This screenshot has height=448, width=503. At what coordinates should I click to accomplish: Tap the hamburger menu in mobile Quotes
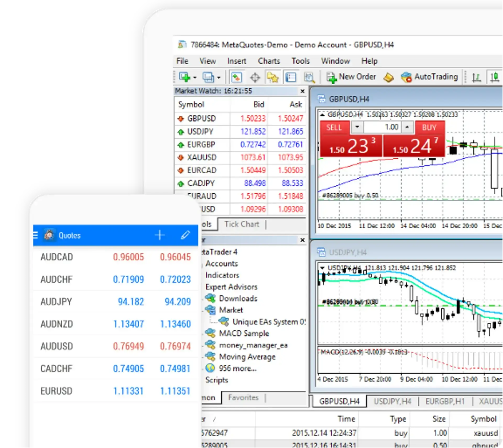tap(36, 235)
